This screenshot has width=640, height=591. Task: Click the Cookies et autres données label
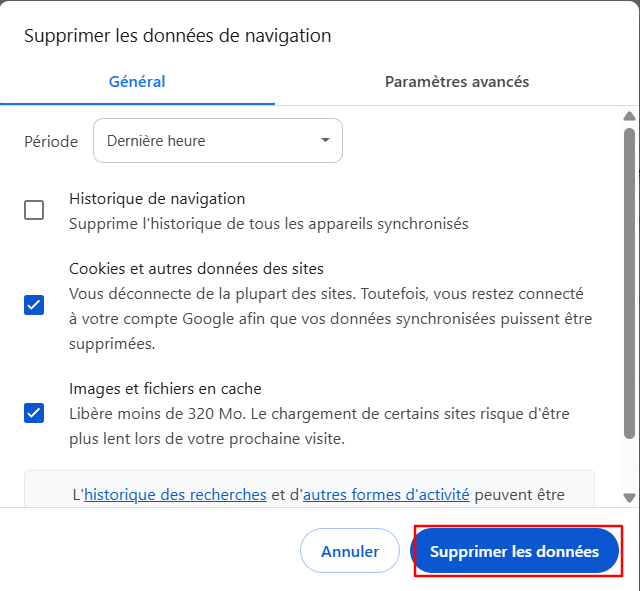pyautogui.click(x=196, y=269)
